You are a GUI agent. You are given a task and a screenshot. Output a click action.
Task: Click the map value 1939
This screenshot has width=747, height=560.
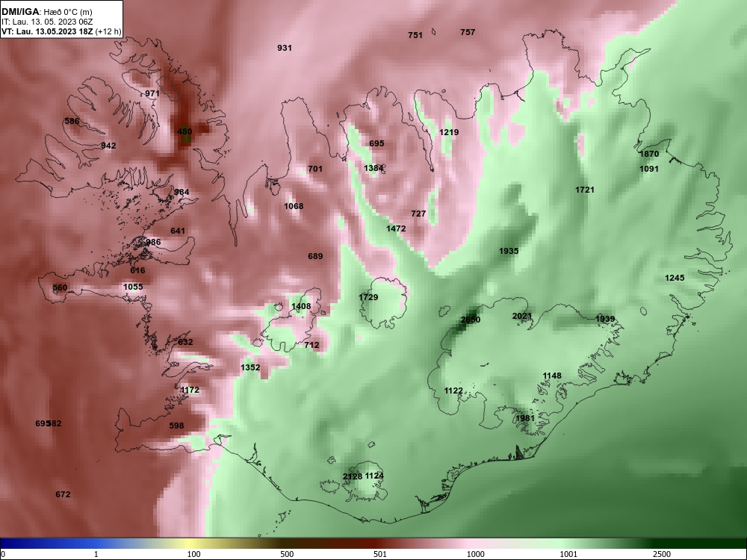click(605, 319)
